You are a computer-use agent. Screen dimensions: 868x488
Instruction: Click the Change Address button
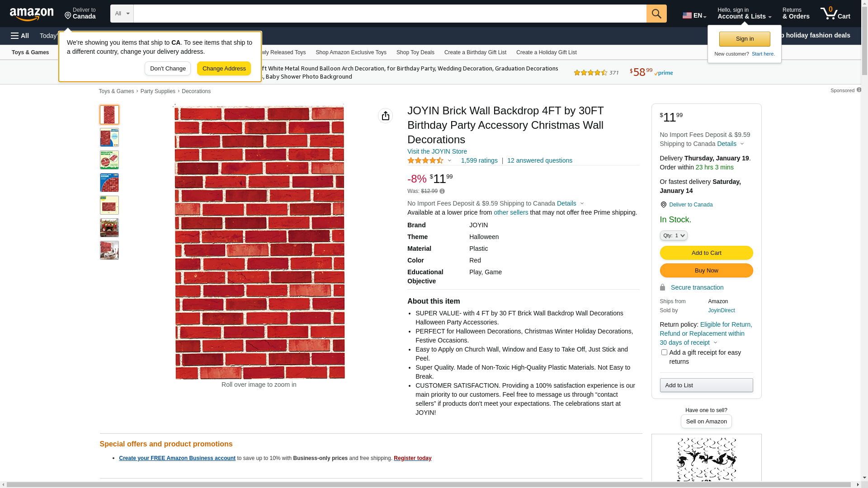coord(224,69)
